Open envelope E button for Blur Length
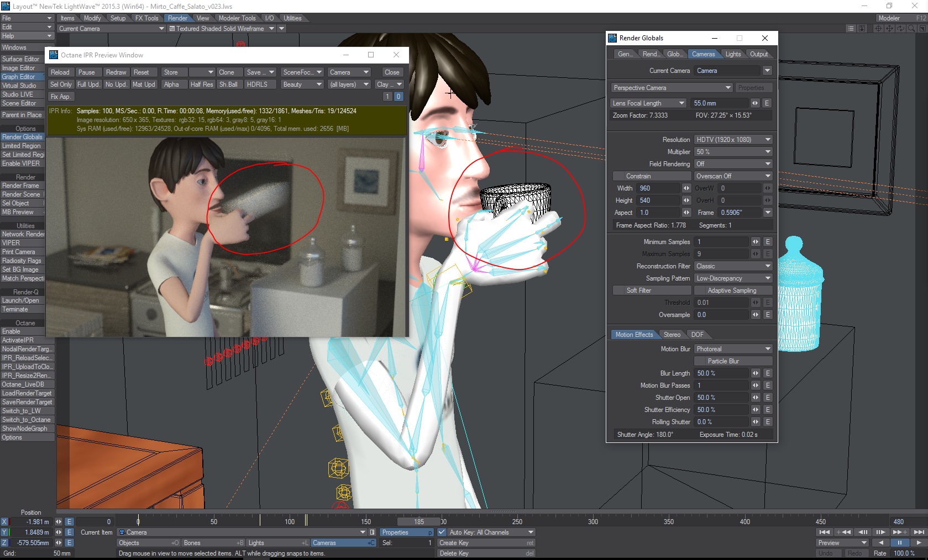928x560 pixels. pos(768,373)
